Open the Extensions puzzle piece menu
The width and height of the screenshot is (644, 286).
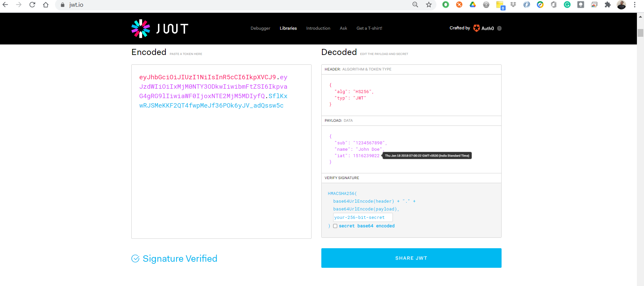click(x=608, y=5)
